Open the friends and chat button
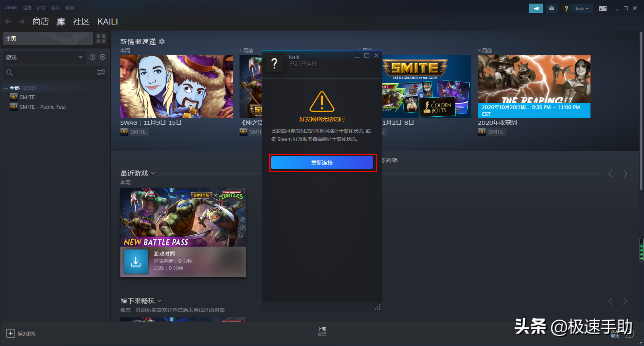The width and height of the screenshot is (644, 346). (622, 334)
